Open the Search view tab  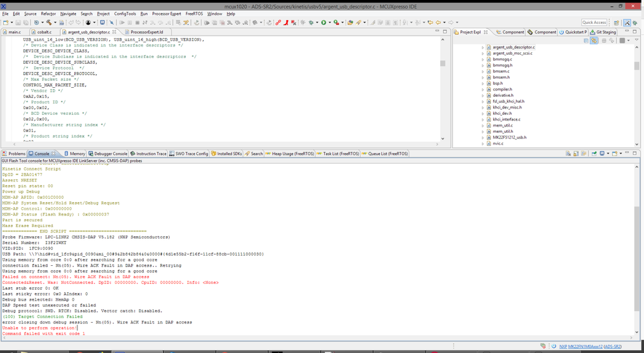point(254,154)
